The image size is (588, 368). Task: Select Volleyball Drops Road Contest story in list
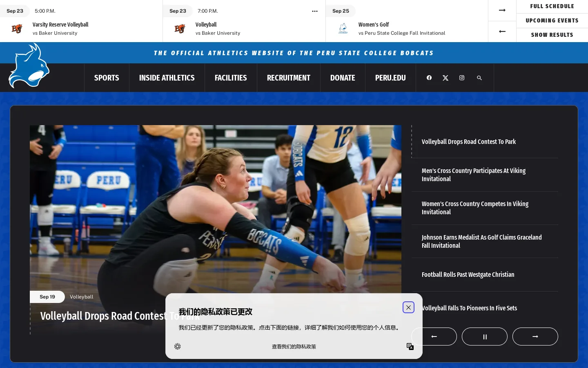485,141
